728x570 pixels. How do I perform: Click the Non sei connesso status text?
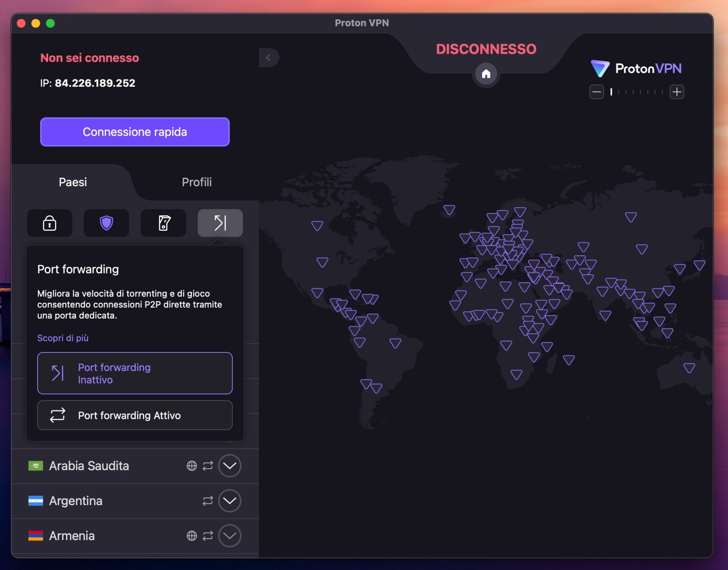click(x=90, y=58)
